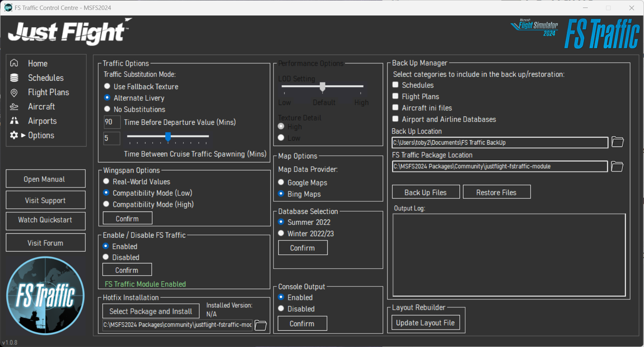This screenshot has width=644, height=347.
Task: Browse folder for Back Up Location
Action: click(617, 142)
